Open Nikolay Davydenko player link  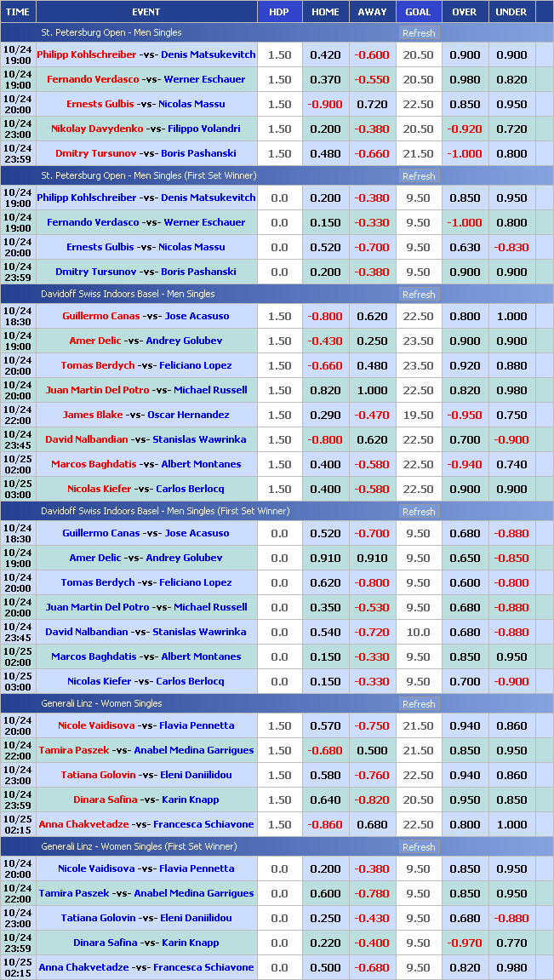tap(97, 129)
